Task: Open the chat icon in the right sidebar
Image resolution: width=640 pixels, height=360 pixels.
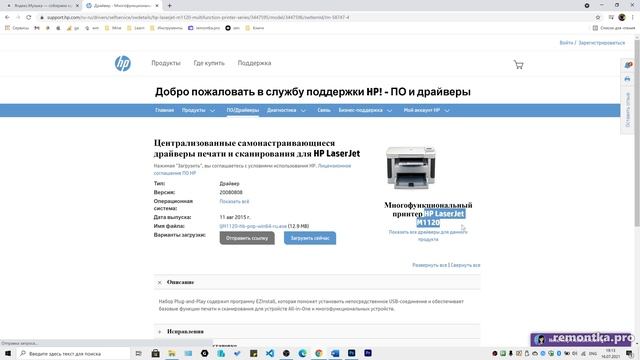Action: coord(628,65)
